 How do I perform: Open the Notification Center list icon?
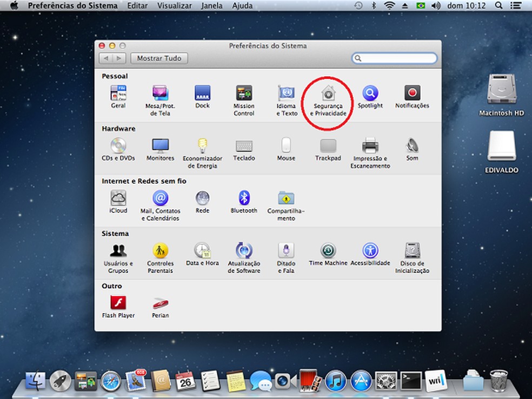click(x=516, y=5)
